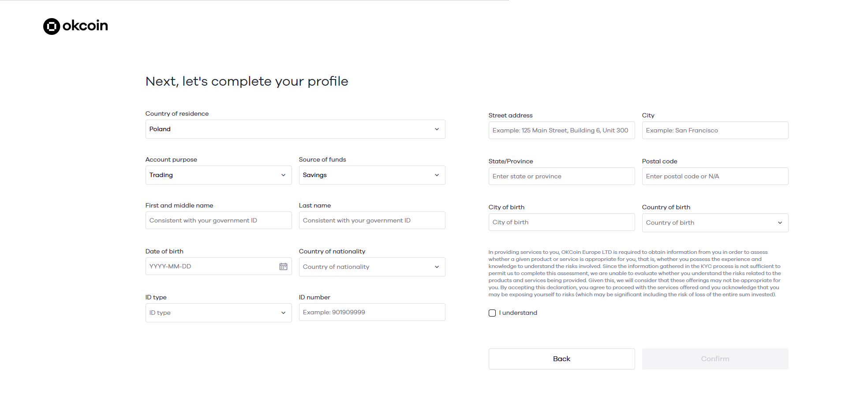This screenshot has height=400, width=868.
Task: Click the State/Province field
Action: tap(561, 177)
